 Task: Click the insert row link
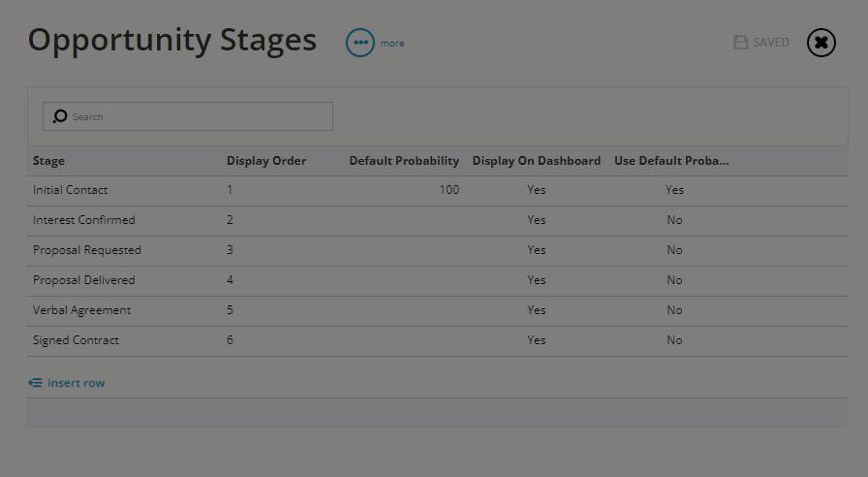tap(76, 383)
